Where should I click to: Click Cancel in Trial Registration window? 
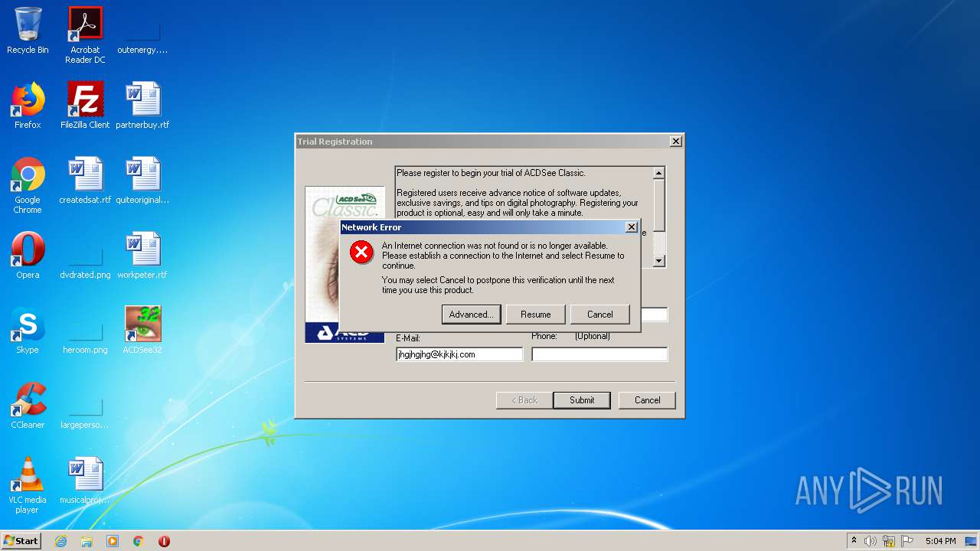click(647, 400)
